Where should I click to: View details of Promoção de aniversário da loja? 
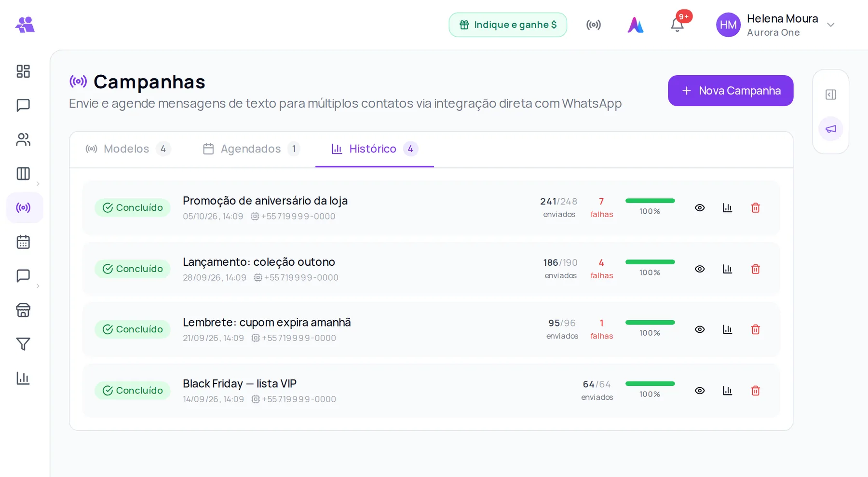point(700,208)
